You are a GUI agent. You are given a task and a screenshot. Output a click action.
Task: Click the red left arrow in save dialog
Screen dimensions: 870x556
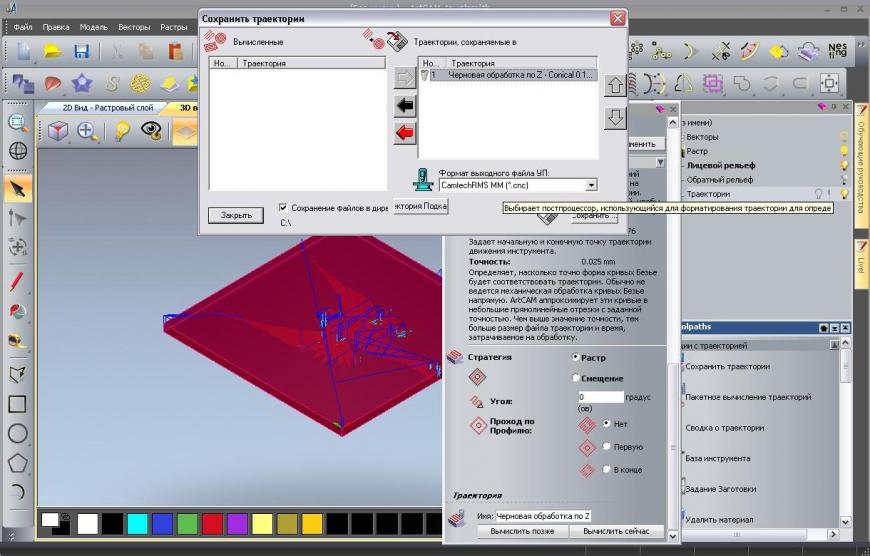(x=405, y=133)
